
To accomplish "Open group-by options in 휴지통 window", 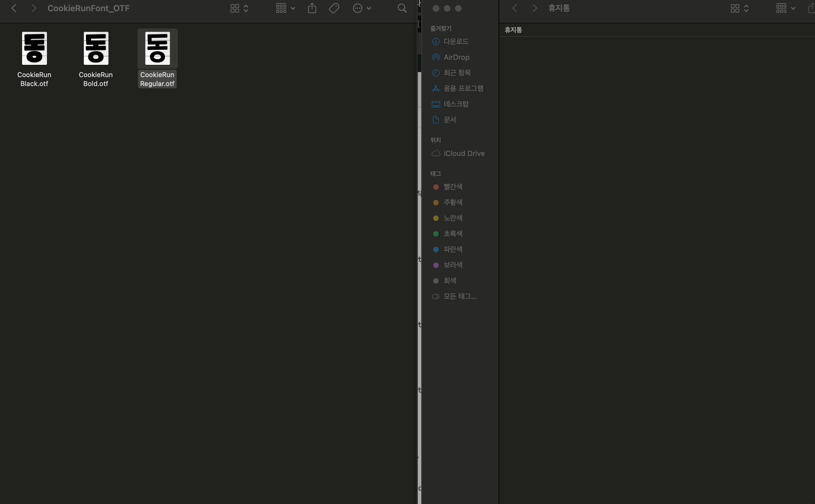I will [785, 8].
